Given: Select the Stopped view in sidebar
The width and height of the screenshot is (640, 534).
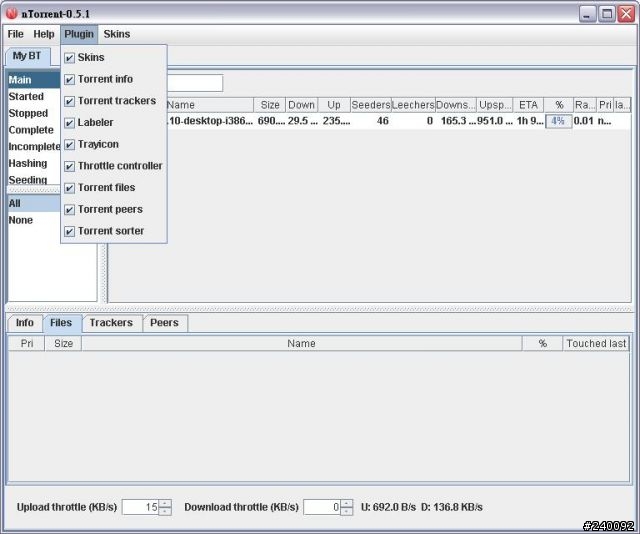Looking at the screenshot, I should 34,113.
